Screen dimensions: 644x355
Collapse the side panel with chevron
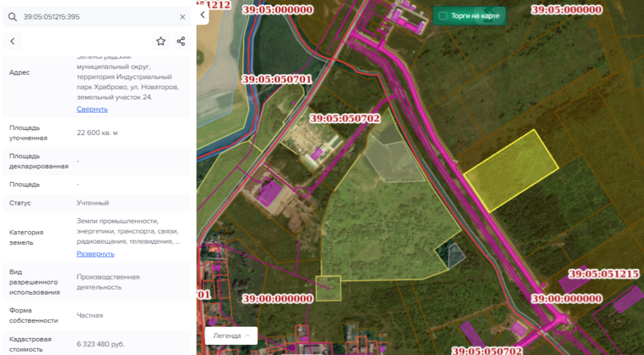click(203, 14)
